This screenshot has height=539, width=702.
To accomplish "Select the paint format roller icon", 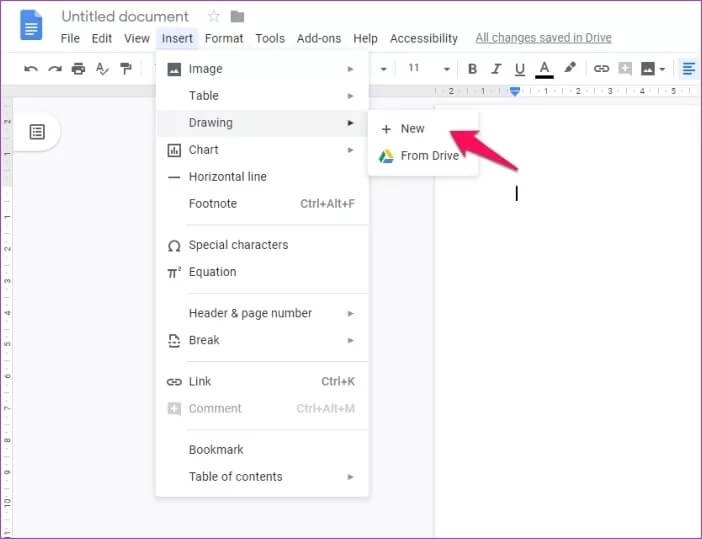I will pos(126,69).
